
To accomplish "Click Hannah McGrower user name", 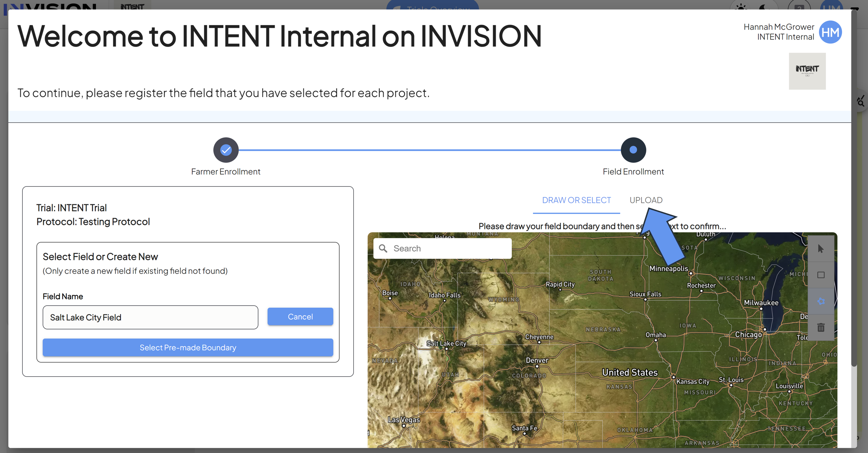I will [x=778, y=27].
